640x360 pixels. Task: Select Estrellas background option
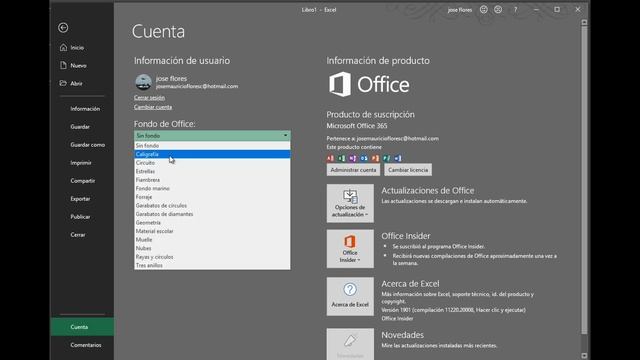pyautogui.click(x=212, y=171)
